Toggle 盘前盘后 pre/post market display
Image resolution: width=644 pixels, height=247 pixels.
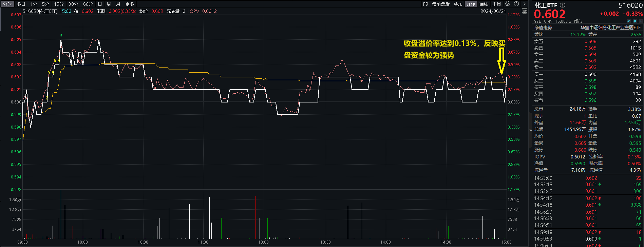coord(441,4)
